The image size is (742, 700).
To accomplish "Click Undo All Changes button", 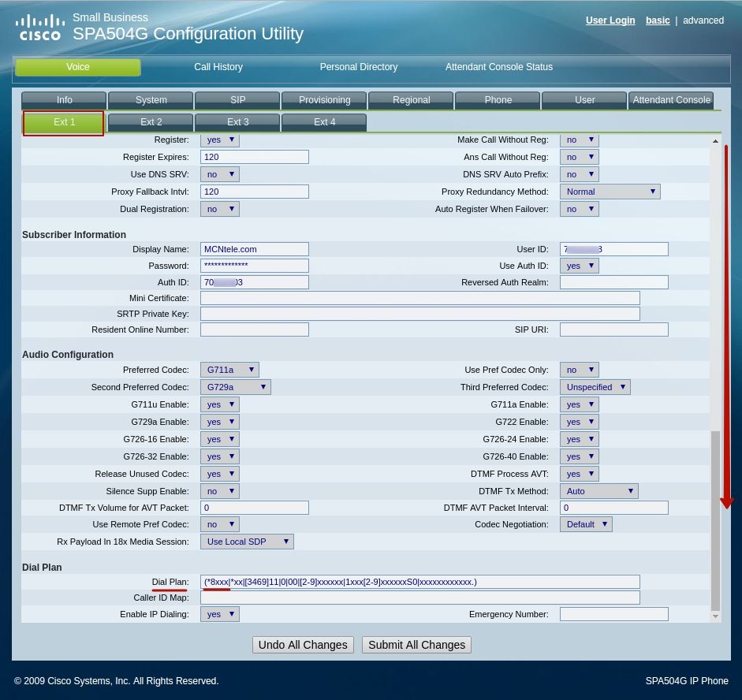I will click(x=303, y=645).
